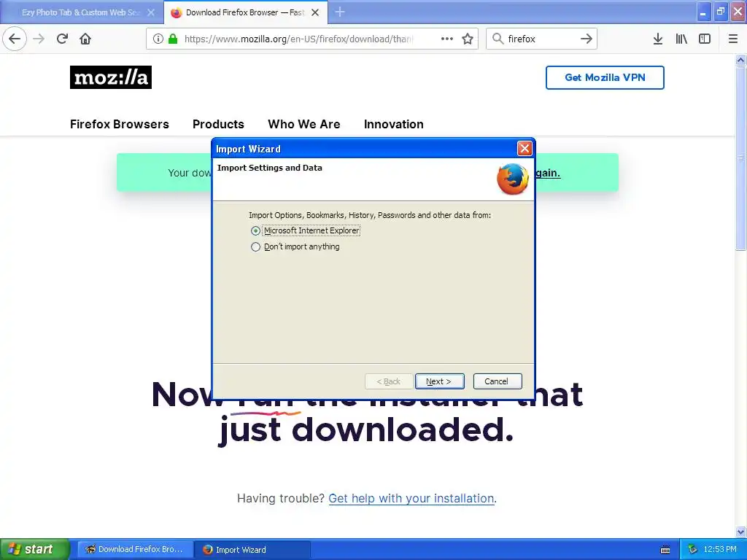Image resolution: width=747 pixels, height=560 pixels.
Task: Open page actions three-dot menu
Action: 447,39
